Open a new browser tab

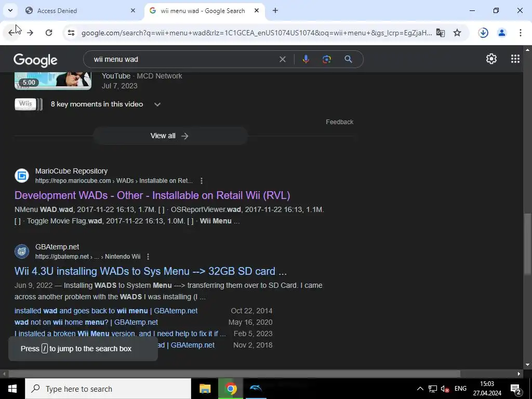pos(275,11)
